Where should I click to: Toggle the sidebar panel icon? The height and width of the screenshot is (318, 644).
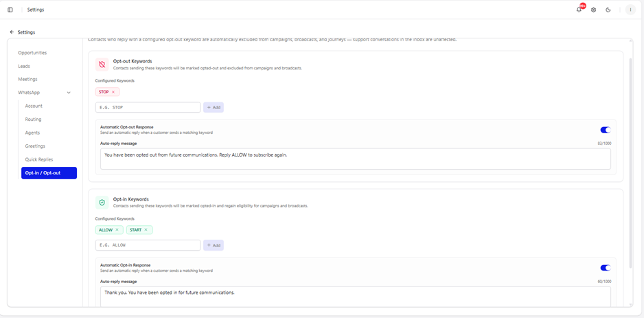(10, 10)
